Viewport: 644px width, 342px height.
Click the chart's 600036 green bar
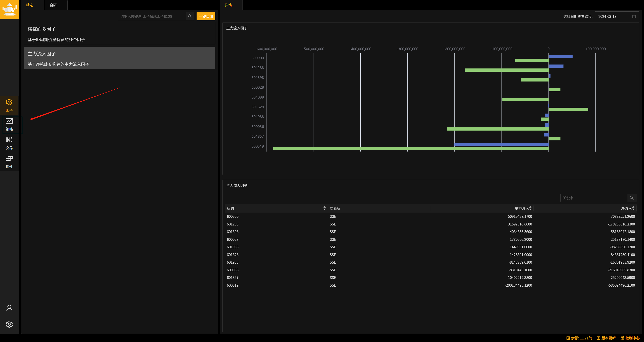[498, 129]
